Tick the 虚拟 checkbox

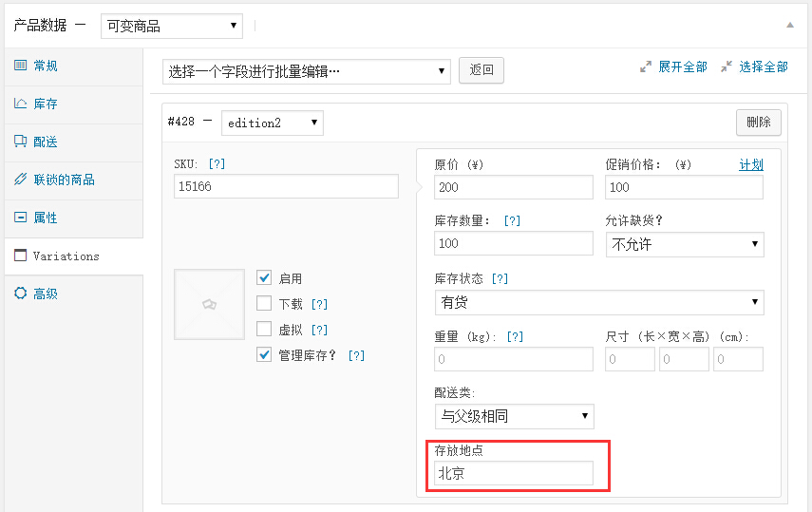pos(264,330)
